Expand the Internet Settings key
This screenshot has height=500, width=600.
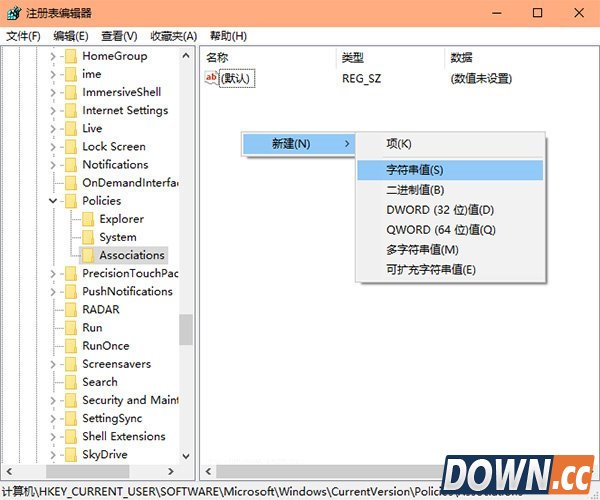pos(53,111)
